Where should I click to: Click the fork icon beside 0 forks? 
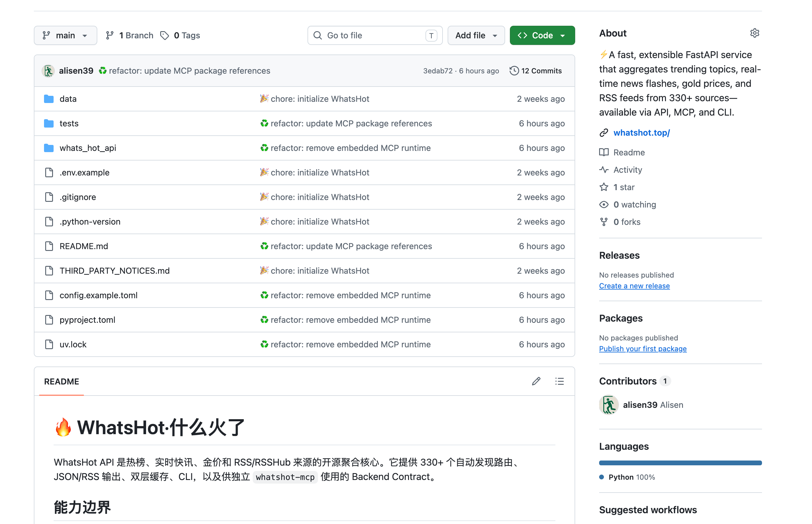point(604,222)
